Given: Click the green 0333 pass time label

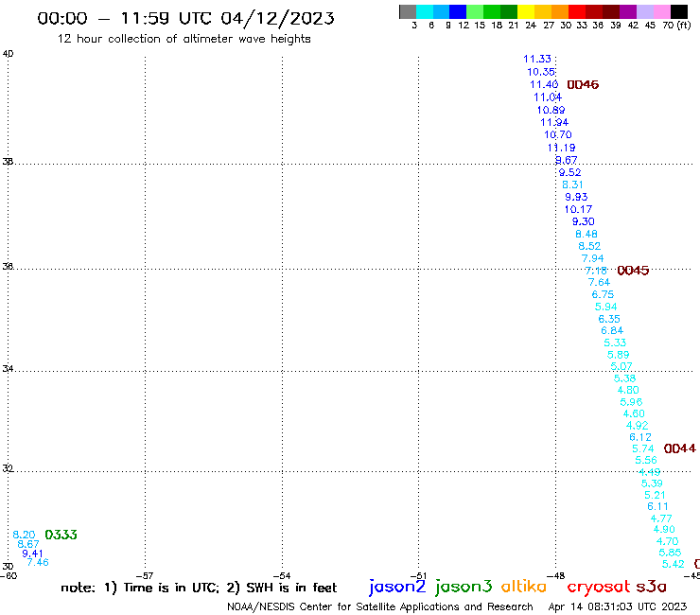Looking at the screenshot, I should [x=61, y=535].
